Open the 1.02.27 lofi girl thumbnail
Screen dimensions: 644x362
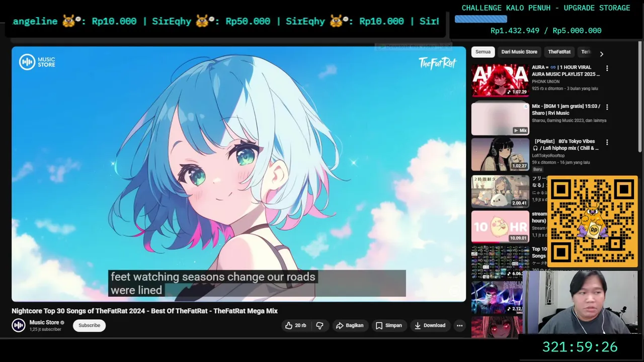pyautogui.click(x=500, y=154)
